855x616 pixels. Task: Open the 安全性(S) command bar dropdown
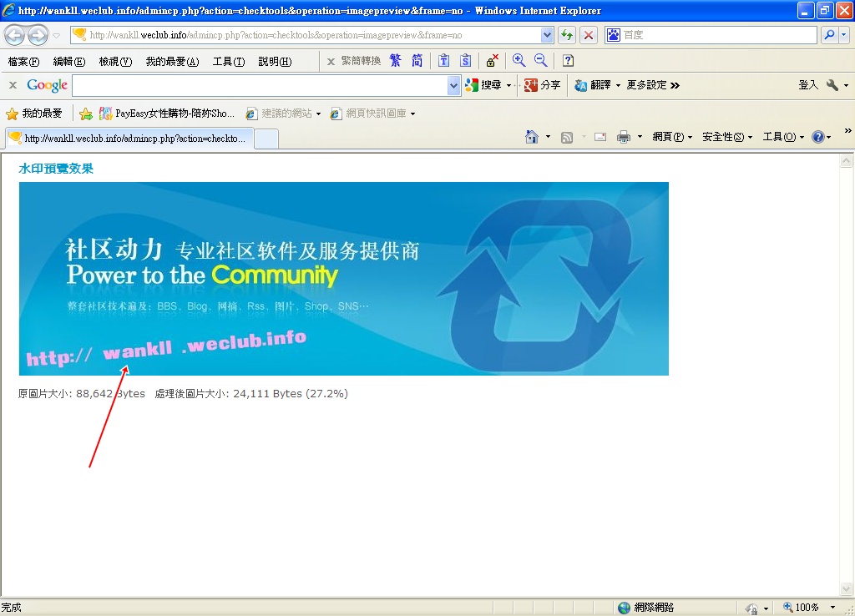[727, 137]
